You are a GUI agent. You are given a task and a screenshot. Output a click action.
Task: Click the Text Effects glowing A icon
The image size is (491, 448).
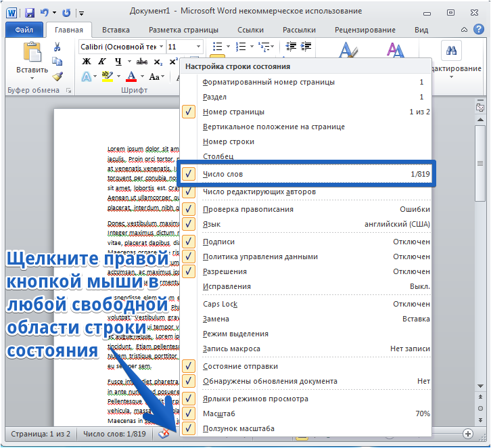click(x=87, y=76)
